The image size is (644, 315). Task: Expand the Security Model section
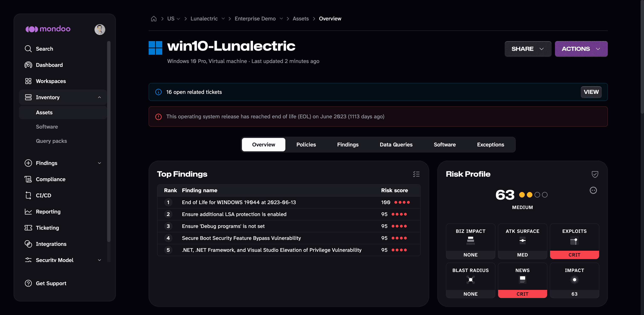(99, 260)
